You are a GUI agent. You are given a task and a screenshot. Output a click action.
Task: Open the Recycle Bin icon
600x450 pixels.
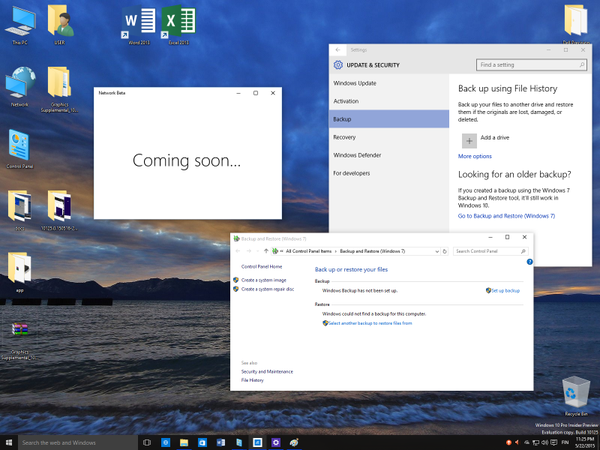576,396
